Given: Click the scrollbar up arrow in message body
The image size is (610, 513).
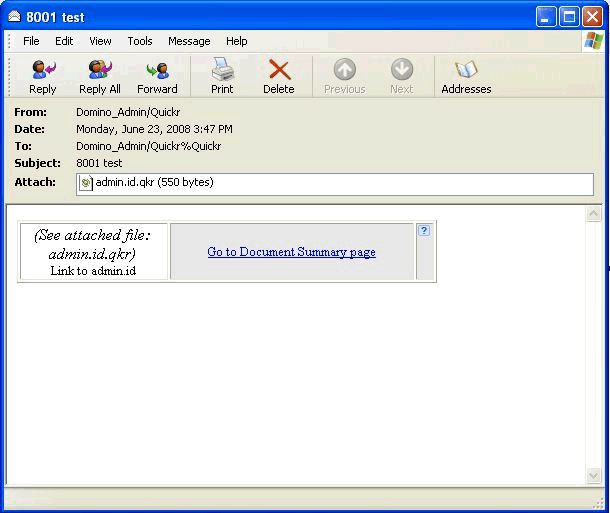Looking at the screenshot, I should (593, 214).
